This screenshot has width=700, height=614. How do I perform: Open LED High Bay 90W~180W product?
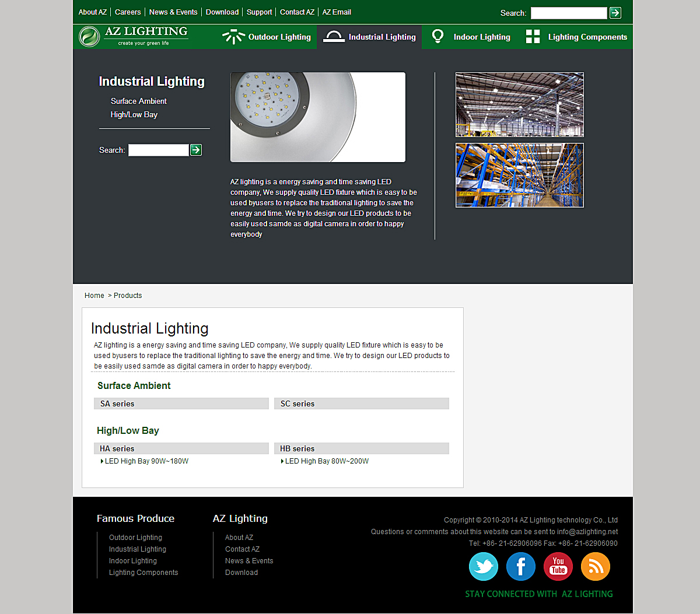[x=146, y=461]
